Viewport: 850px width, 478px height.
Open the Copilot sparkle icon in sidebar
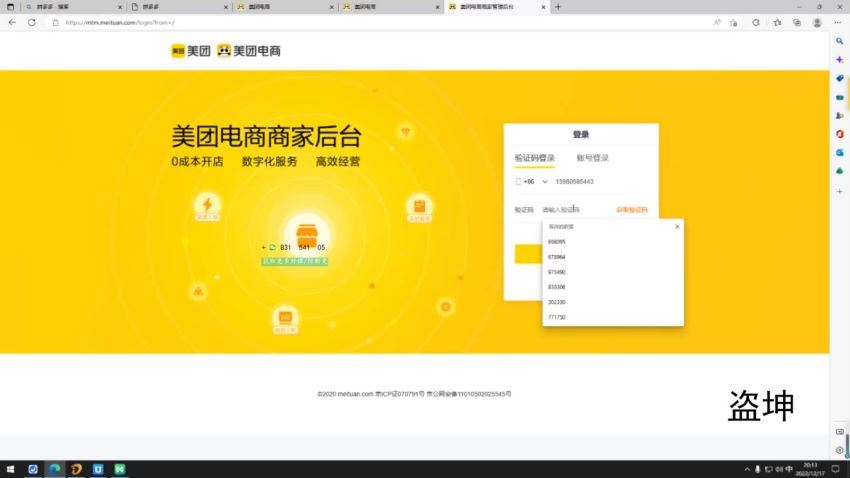pyautogui.click(x=840, y=60)
